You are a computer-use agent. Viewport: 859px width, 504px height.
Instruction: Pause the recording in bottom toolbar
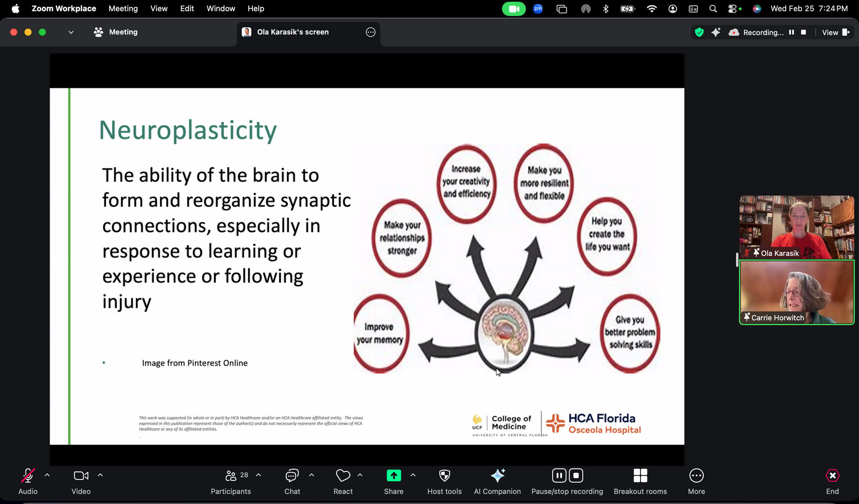tap(559, 475)
